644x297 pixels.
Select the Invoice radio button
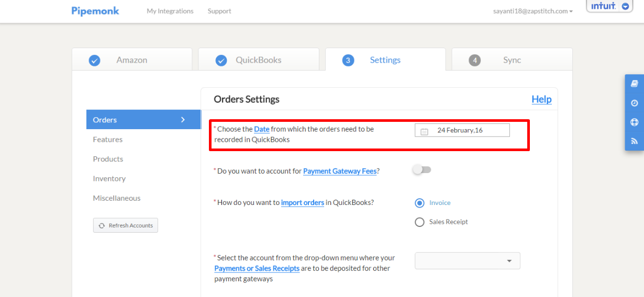tap(419, 203)
